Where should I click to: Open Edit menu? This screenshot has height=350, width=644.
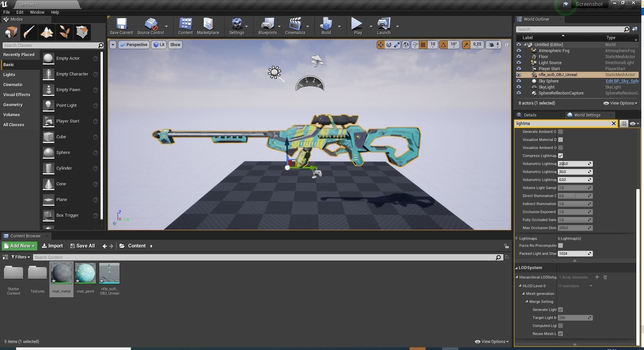(x=20, y=12)
